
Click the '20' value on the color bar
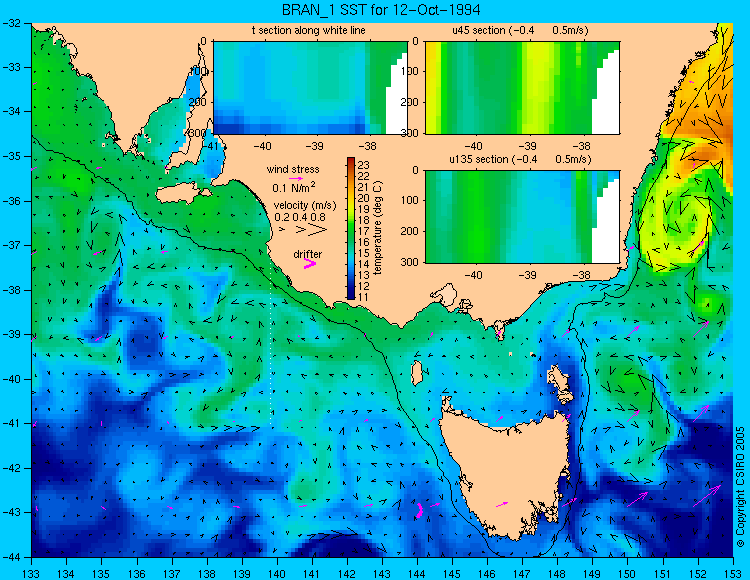[x=364, y=198]
